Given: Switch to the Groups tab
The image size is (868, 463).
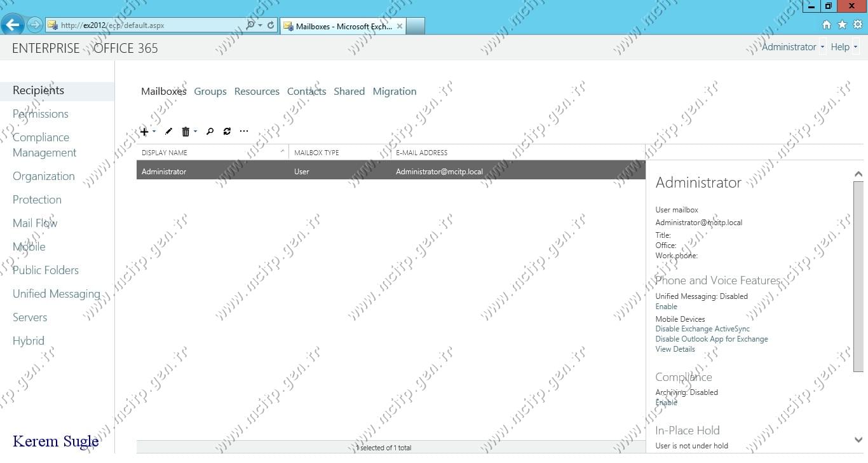Looking at the screenshot, I should (x=210, y=92).
